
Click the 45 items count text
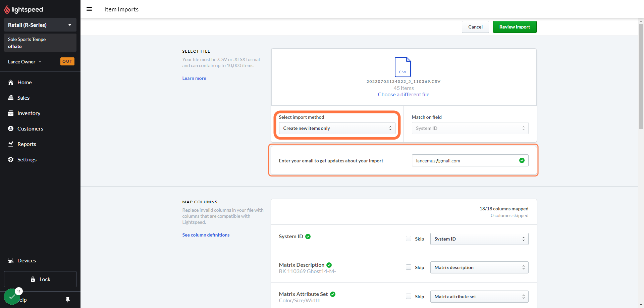click(404, 88)
